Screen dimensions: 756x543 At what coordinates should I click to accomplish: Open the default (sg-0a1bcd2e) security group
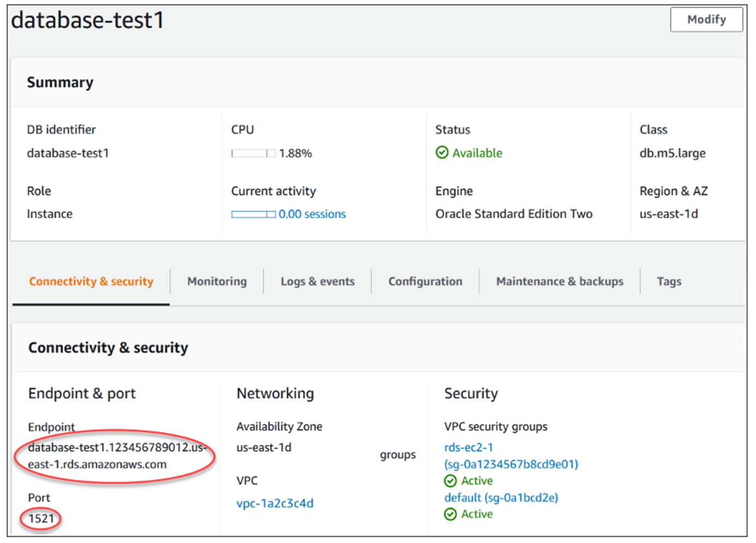tap(501, 498)
